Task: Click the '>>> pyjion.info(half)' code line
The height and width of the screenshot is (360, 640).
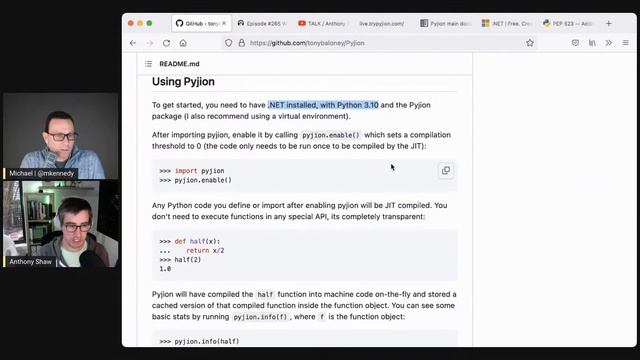Action: (x=199, y=341)
